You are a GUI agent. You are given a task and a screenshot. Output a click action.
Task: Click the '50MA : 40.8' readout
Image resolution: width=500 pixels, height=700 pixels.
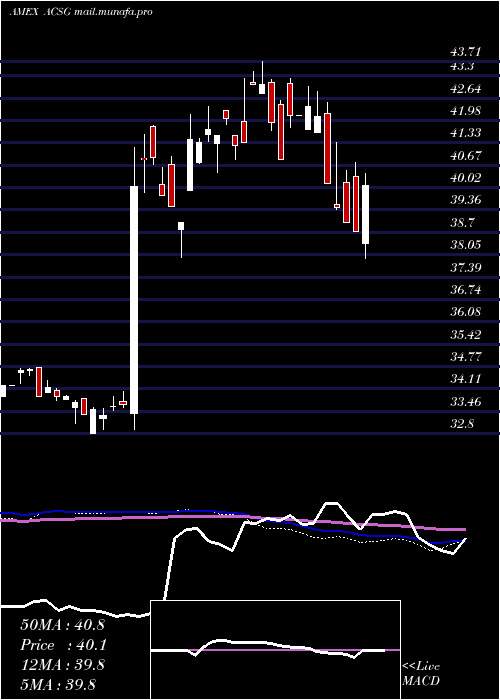(x=62, y=625)
